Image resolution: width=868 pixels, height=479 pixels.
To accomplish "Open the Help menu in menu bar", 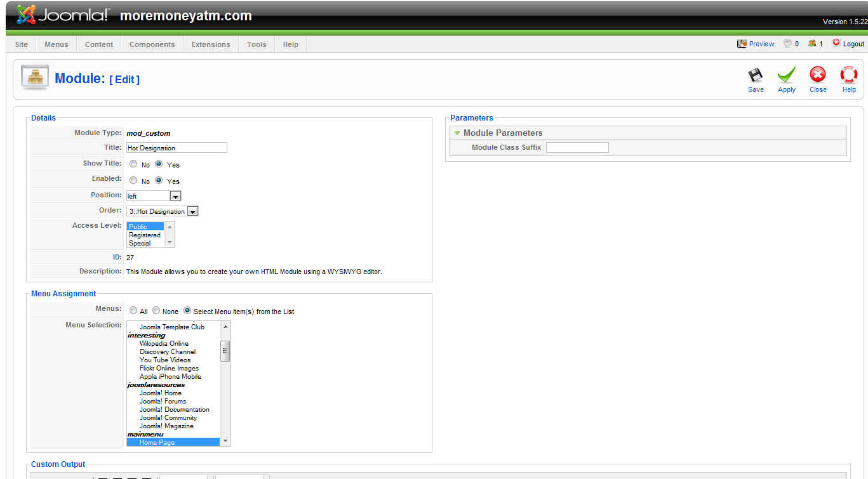I will point(291,44).
